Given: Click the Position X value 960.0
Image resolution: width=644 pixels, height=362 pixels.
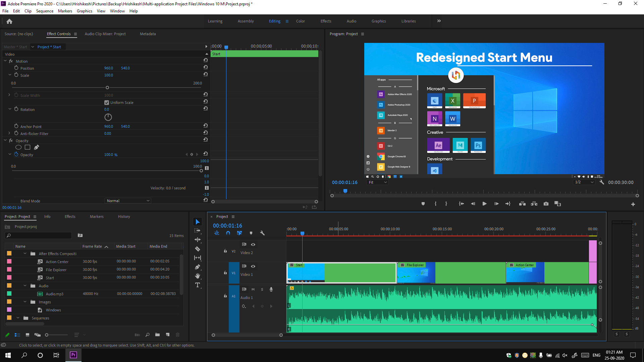Looking at the screenshot, I should point(108,68).
